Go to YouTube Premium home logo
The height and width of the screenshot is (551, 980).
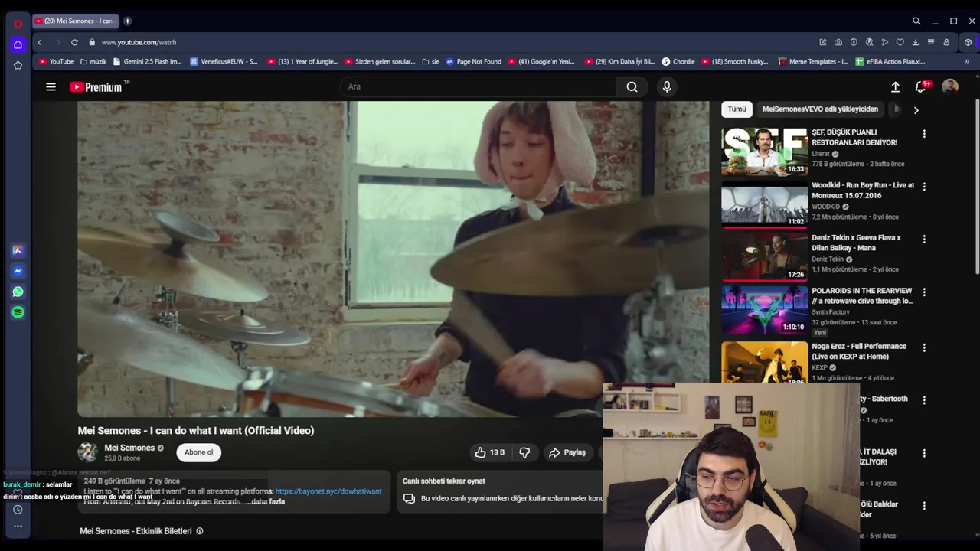click(96, 87)
